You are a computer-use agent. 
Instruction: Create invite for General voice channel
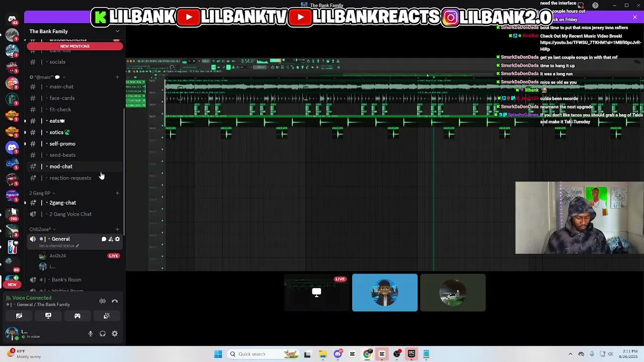point(111,239)
